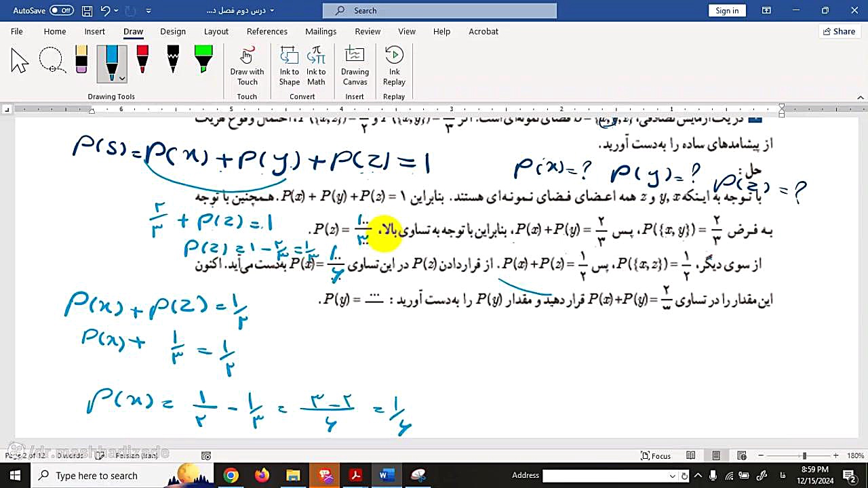Screen dimensions: 868x488
Task: Select the green highlighter
Action: [203, 59]
